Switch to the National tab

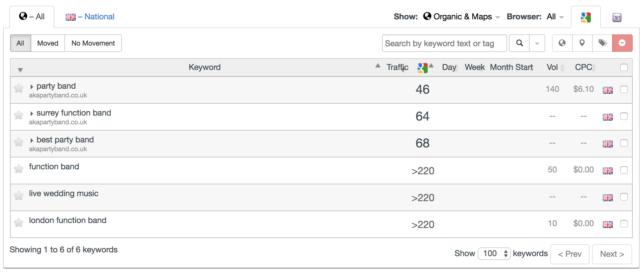coord(90,17)
